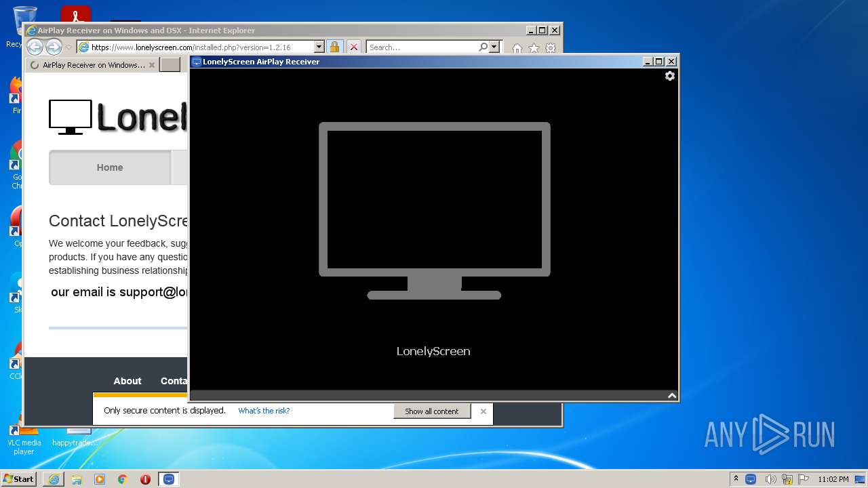Click What's the risk? link
Screen dimensions: 868x488
point(264,411)
